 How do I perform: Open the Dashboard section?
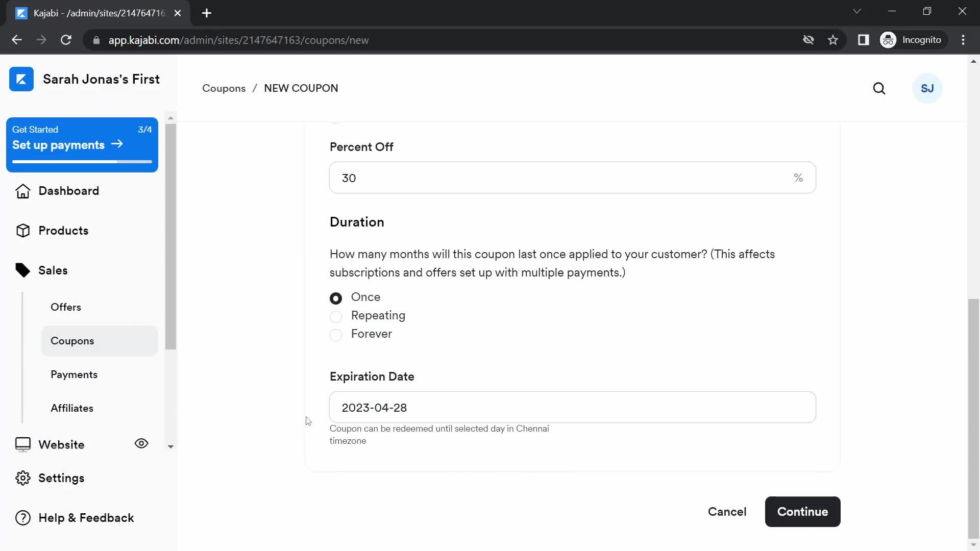tap(69, 190)
